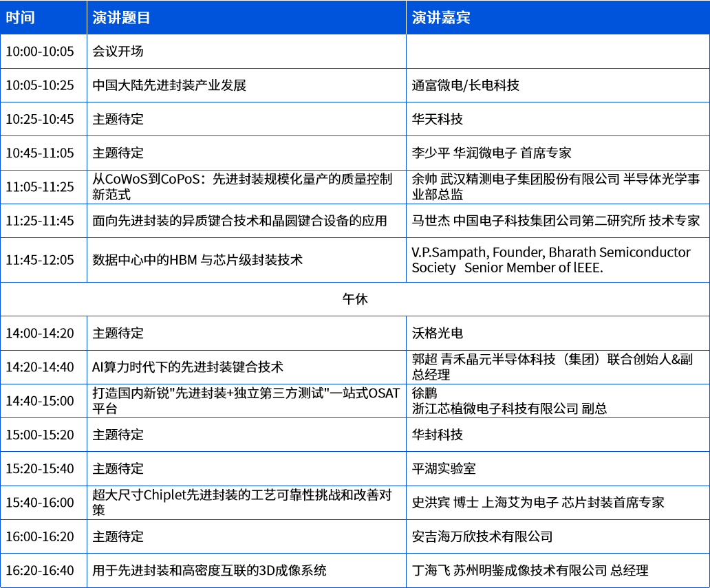Image resolution: width=710 pixels, height=588 pixels.
Task: Click the 从CoWoS到CoPoS topic cell
Action: pos(246,187)
